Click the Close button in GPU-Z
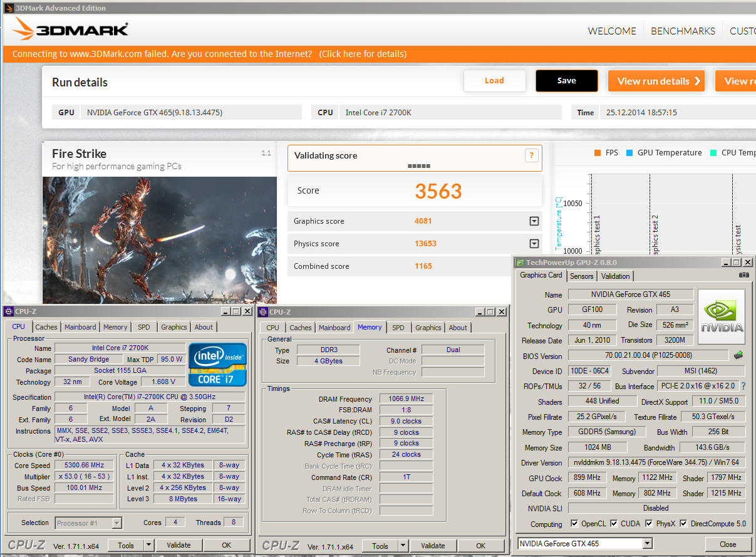The height and width of the screenshot is (557, 756). [x=728, y=544]
